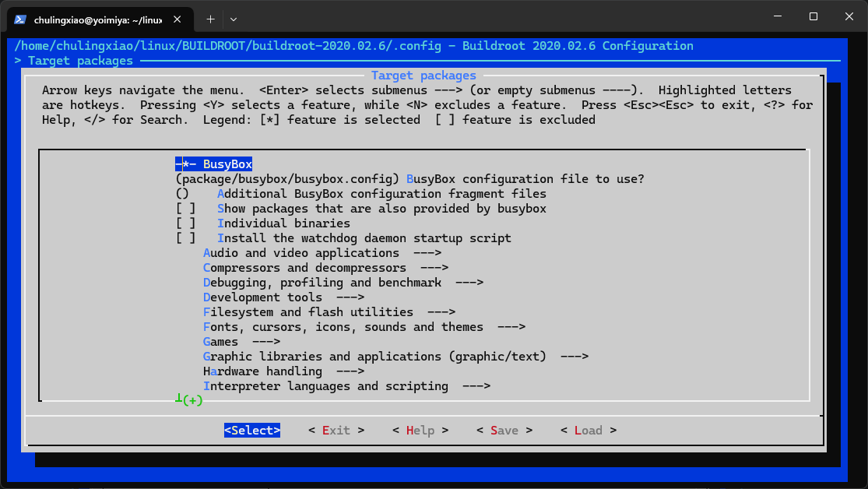Click the < Exit > button
The image size is (868, 489).
coord(336,431)
